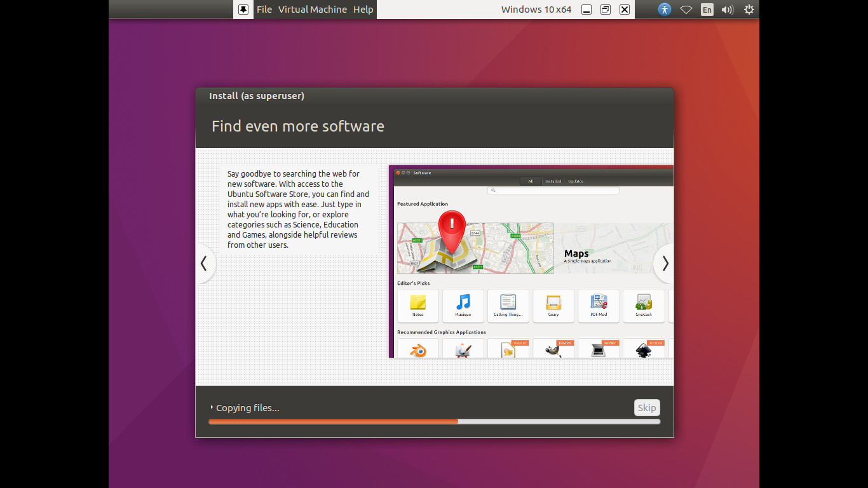Click the pin icon in VM toolbar
Screen dimensions: 868x488
243,10
